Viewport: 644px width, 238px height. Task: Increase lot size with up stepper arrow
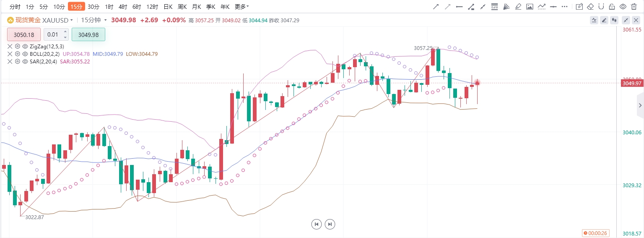pyautogui.click(x=65, y=31)
